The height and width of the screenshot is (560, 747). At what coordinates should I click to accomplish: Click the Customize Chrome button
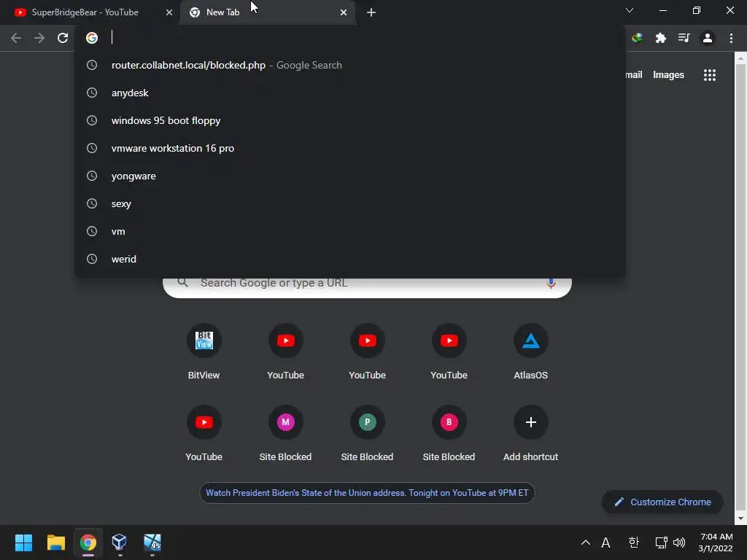(662, 502)
